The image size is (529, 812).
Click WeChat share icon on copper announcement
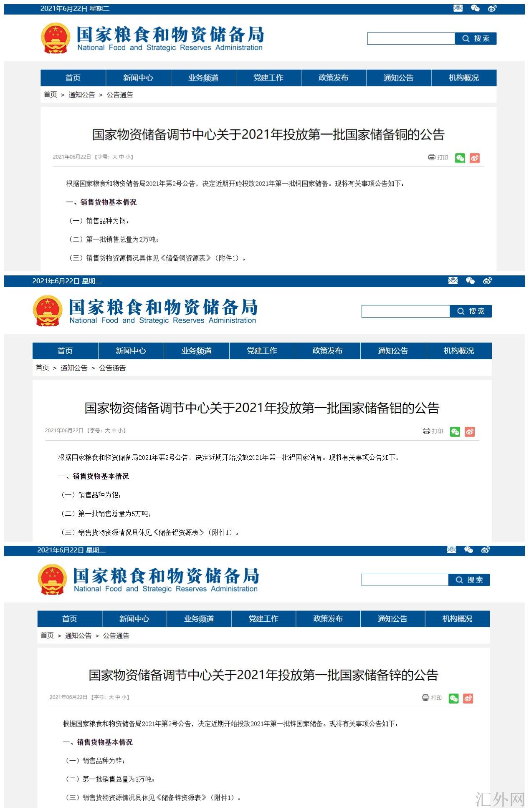pyautogui.click(x=460, y=158)
